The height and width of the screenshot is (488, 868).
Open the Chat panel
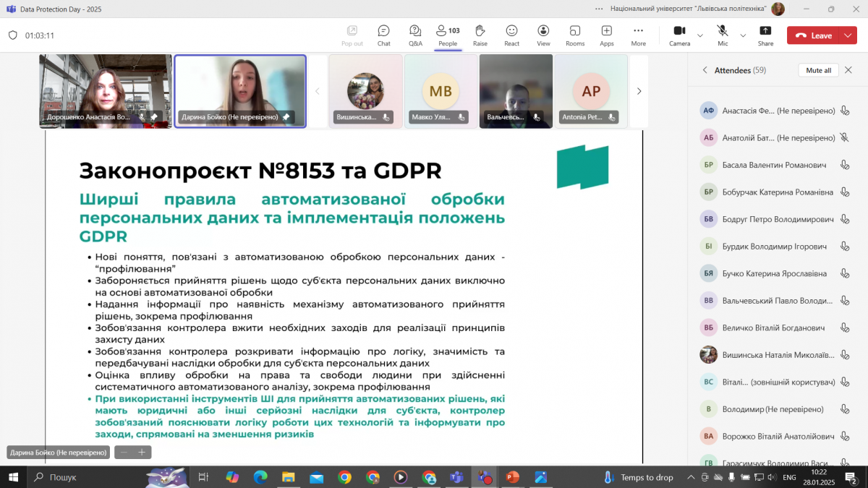pyautogui.click(x=383, y=34)
